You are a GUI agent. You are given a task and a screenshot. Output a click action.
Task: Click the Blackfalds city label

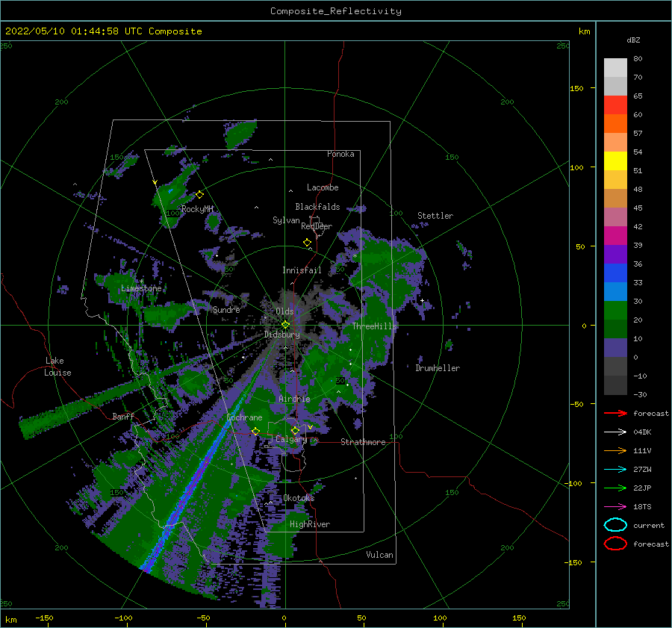point(317,207)
